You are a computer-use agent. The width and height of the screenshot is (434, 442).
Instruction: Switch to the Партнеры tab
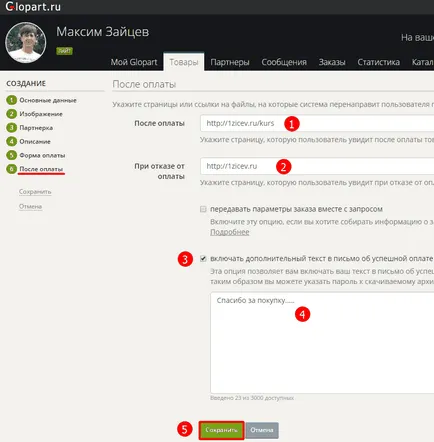click(230, 62)
